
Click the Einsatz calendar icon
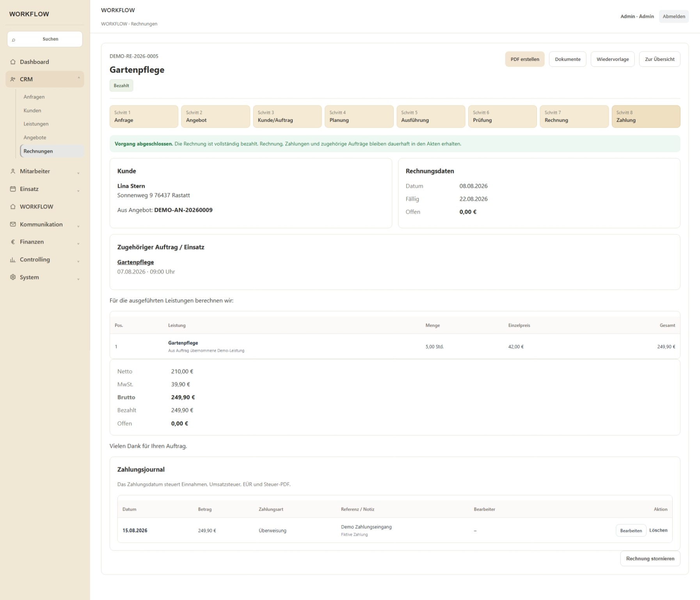coord(13,189)
